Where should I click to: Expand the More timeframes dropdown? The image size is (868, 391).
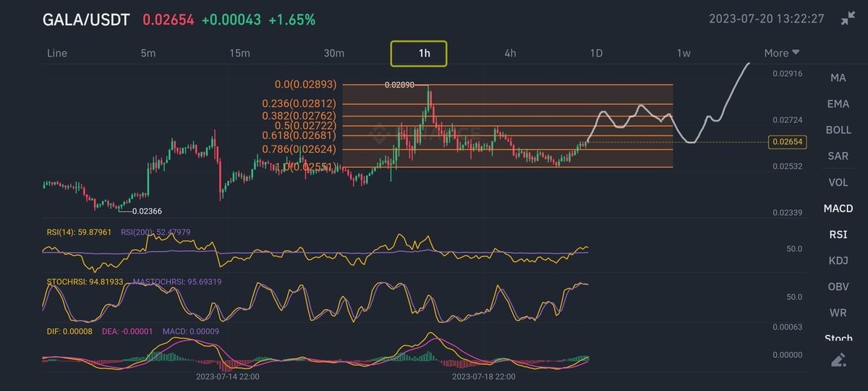pos(781,53)
